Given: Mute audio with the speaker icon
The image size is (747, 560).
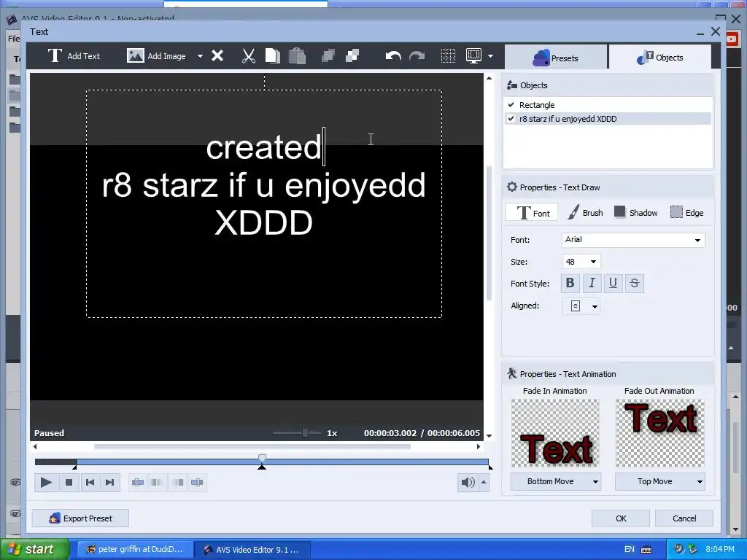Looking at the screenshot, I should pyautogui.click(x=468, y=483).
